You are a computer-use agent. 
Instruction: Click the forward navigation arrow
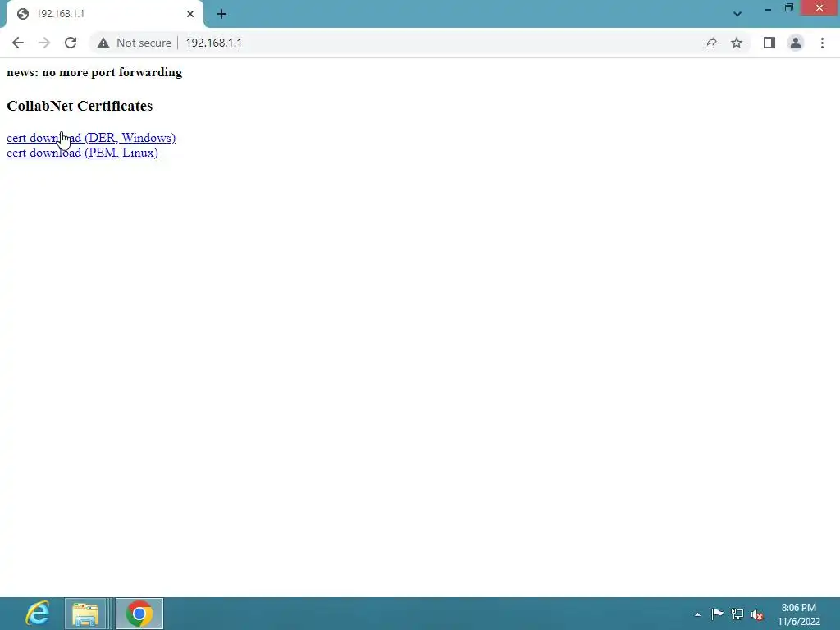tap(44, 43)
